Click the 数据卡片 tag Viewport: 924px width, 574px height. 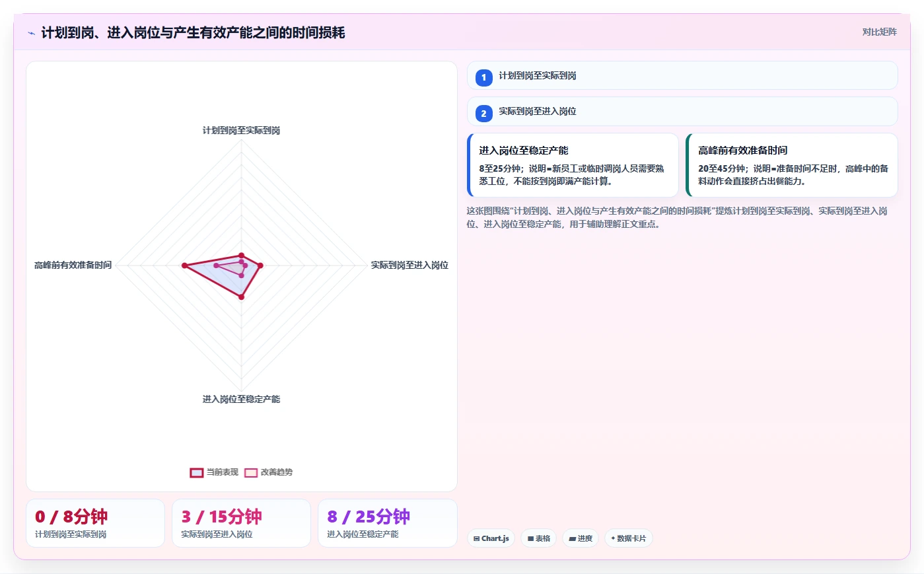tap(628, 538)
